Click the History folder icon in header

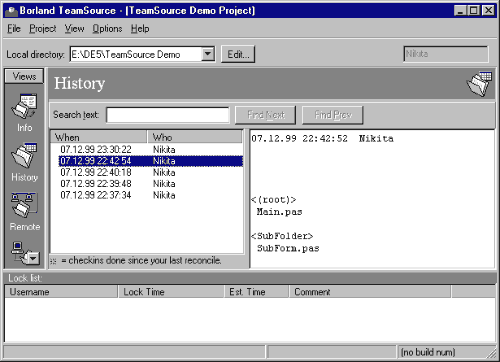(x=479, y=84)
